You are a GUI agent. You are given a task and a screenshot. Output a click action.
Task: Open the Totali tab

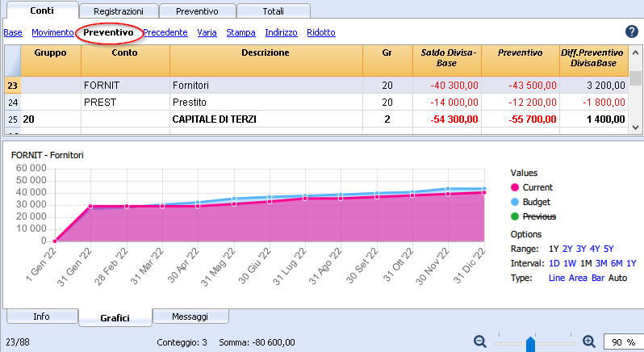pyautogui.click(x=273, y=11)
